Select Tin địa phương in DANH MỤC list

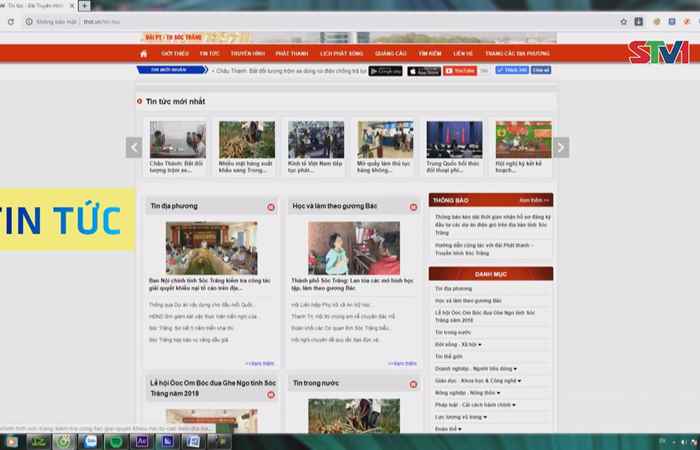[x=454, y=289]
